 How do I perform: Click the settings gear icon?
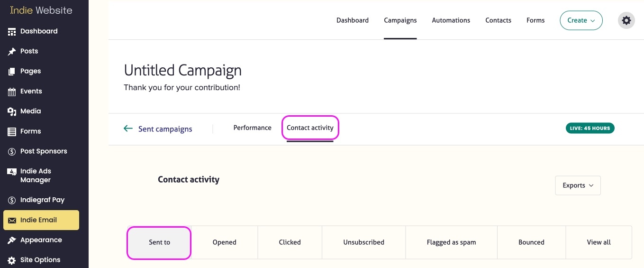point(626,20)
